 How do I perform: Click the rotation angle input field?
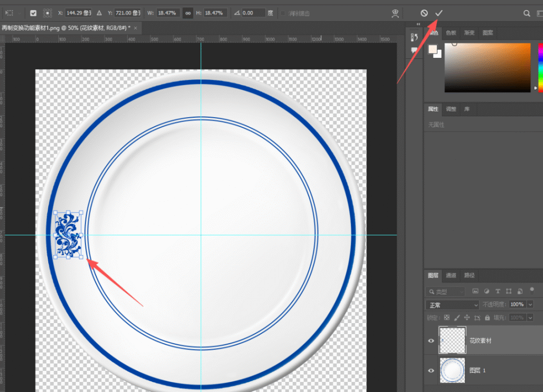pos(253,13)
